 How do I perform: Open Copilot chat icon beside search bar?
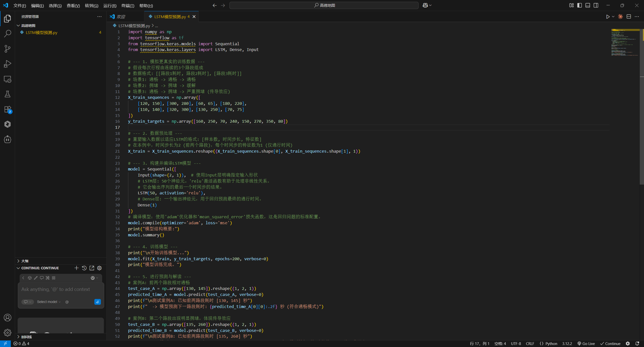[x=425, y=5]
